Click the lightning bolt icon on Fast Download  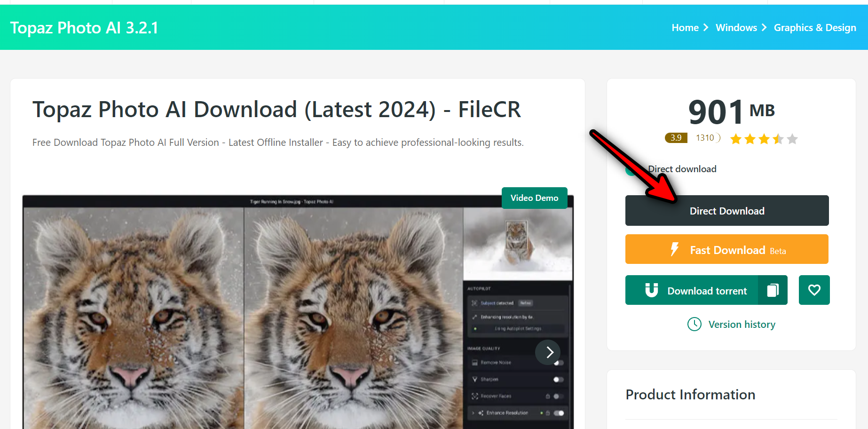[675, 249]
